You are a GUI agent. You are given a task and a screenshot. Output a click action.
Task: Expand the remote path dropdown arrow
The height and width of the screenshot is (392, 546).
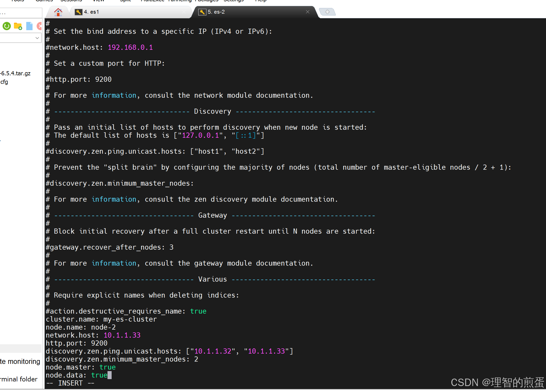pos(37,38)
